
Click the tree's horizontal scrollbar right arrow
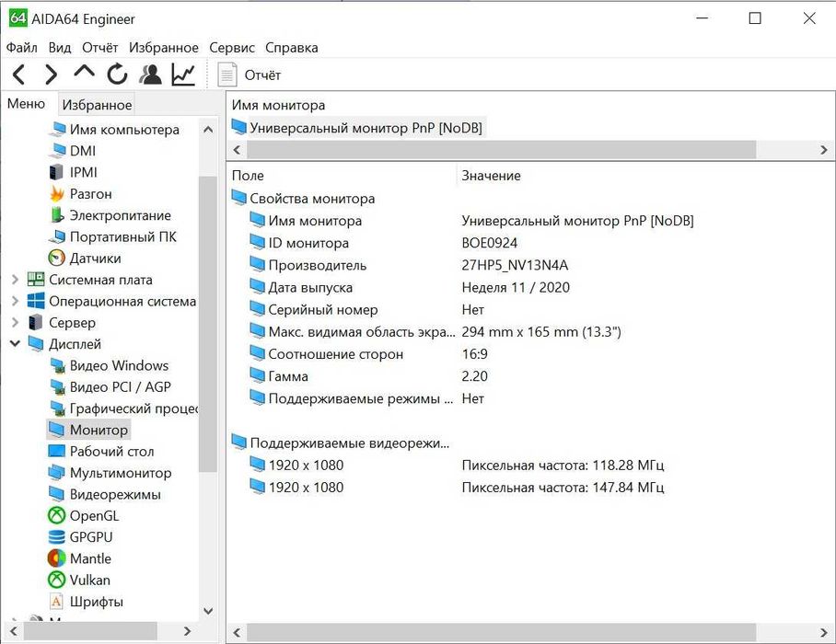coord(187,631)
